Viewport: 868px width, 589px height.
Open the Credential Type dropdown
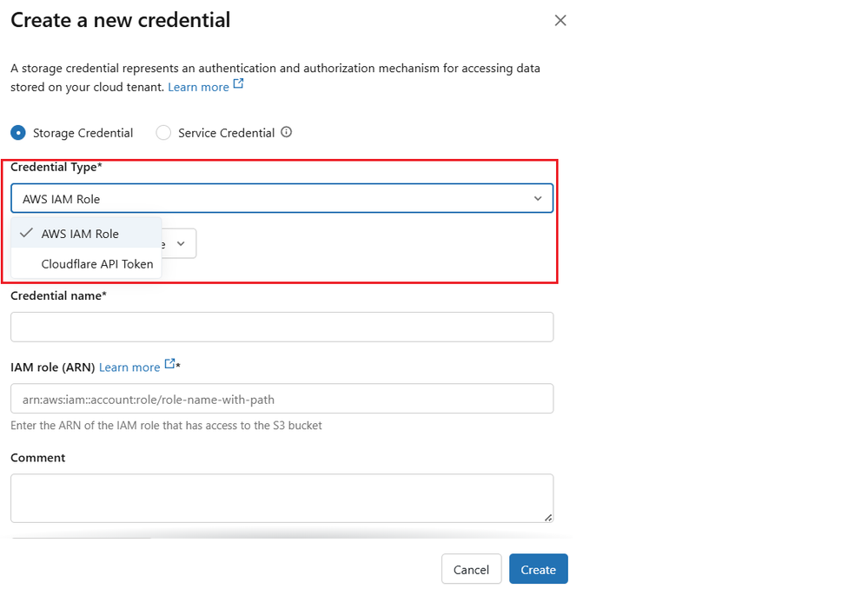282,198
